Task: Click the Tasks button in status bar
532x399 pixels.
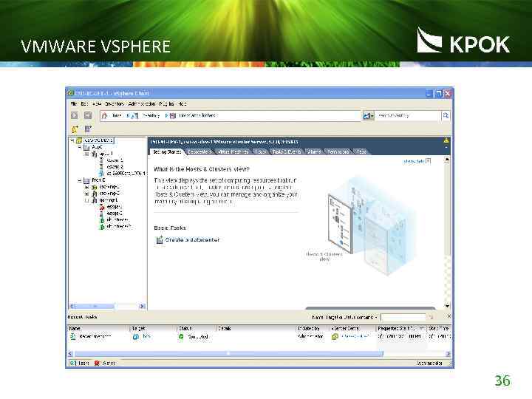Action: [x=79, y=364]
